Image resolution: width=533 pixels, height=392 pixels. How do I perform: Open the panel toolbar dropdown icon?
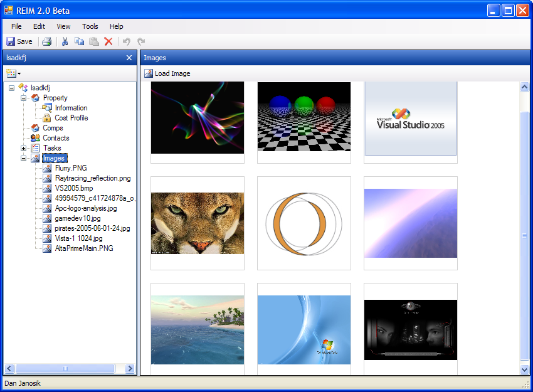click(x=14, y=73)
